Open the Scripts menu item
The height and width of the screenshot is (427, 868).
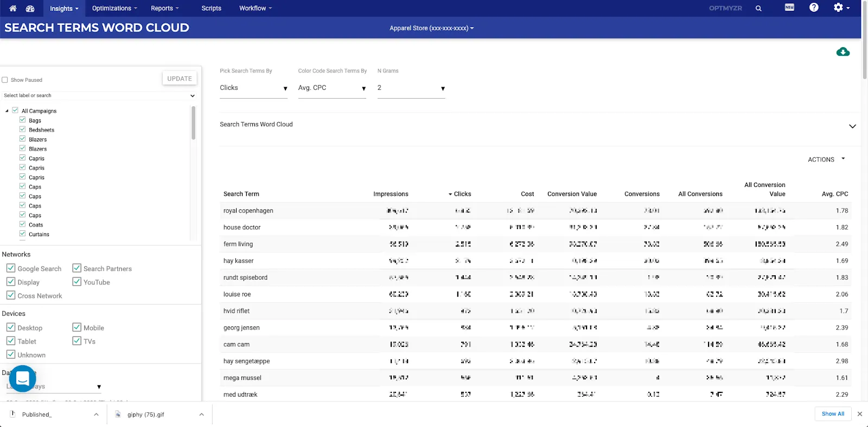(x=211, y=8)
